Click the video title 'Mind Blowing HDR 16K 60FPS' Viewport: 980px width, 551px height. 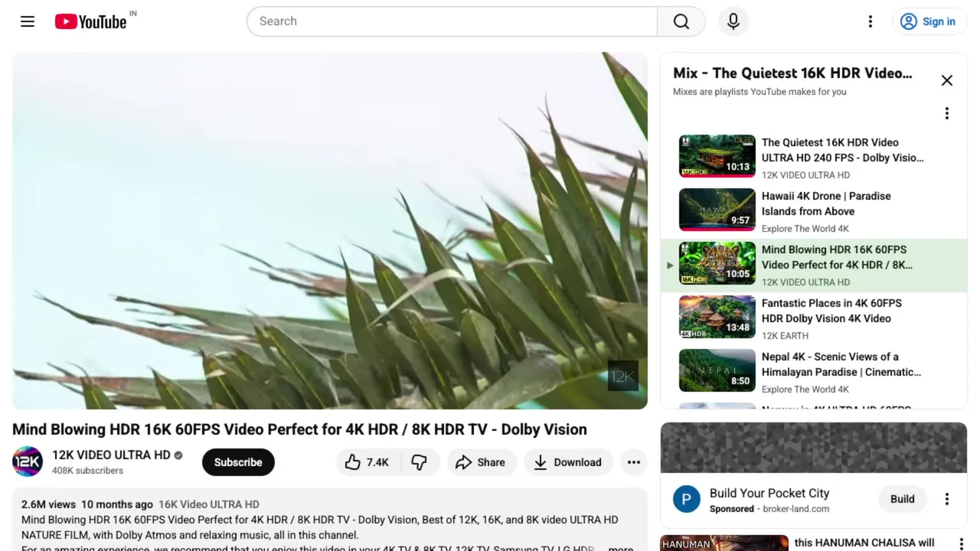click(x=299, y=429)
